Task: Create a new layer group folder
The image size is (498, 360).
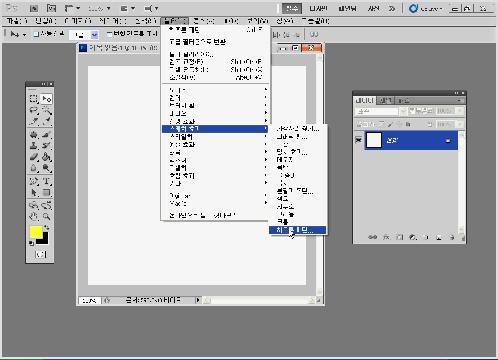Action: 426,237
